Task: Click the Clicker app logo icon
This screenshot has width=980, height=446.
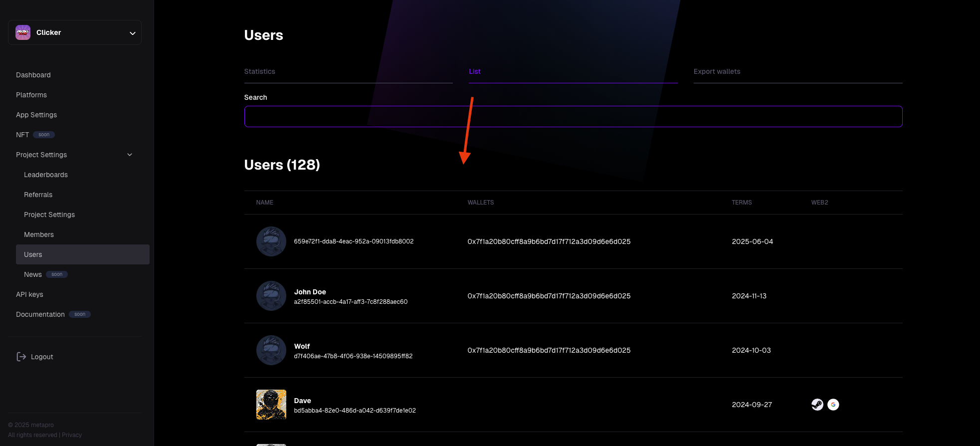Action: pyautogui.click(x=23, y=32)
